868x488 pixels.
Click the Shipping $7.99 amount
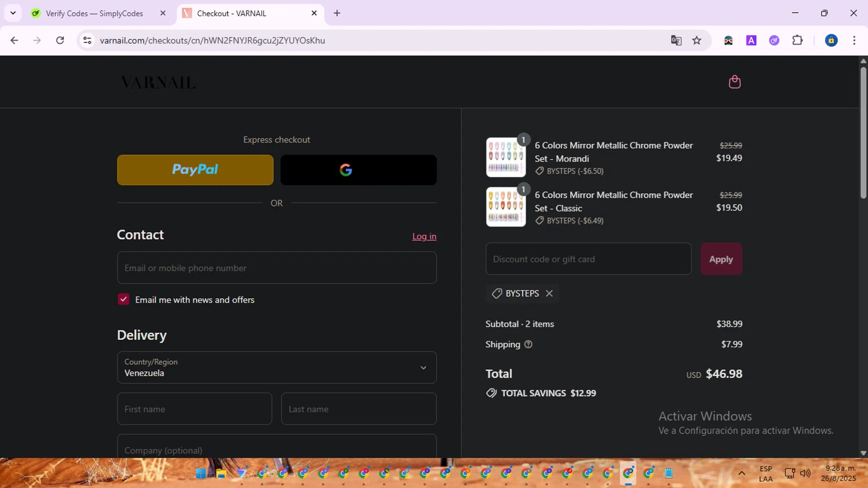[732, 344]
